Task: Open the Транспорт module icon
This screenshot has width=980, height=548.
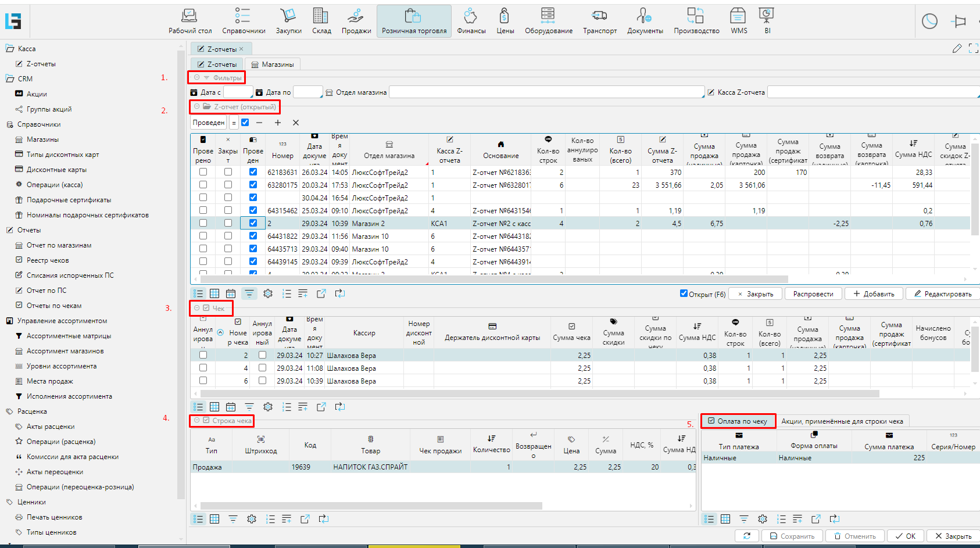Action: point(599,16)
